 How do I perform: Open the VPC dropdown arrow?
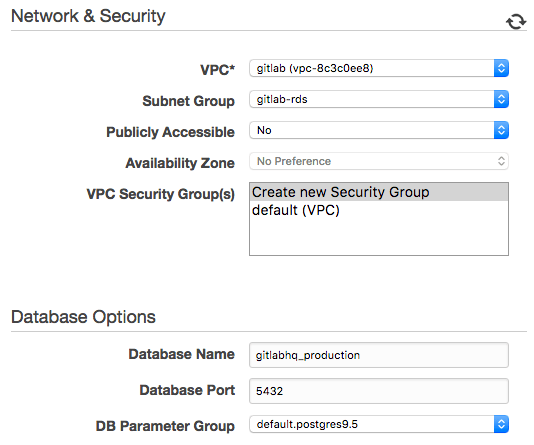(501, 68)
